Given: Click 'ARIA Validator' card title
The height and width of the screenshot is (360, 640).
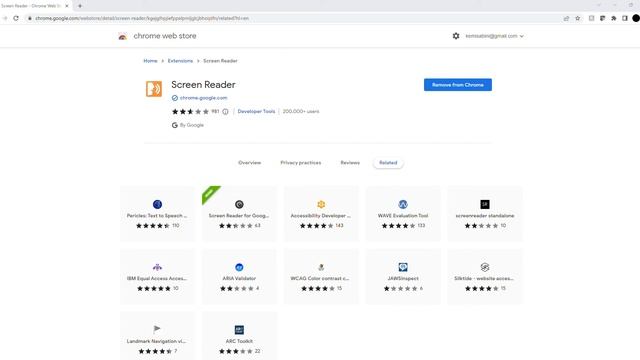Looking at the screenshot, I should [239, 278].
